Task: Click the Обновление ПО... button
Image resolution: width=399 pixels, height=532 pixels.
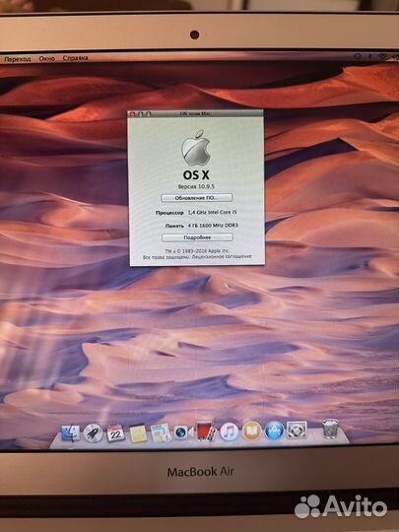Action: pyautogui.click(x=197, y=198)
